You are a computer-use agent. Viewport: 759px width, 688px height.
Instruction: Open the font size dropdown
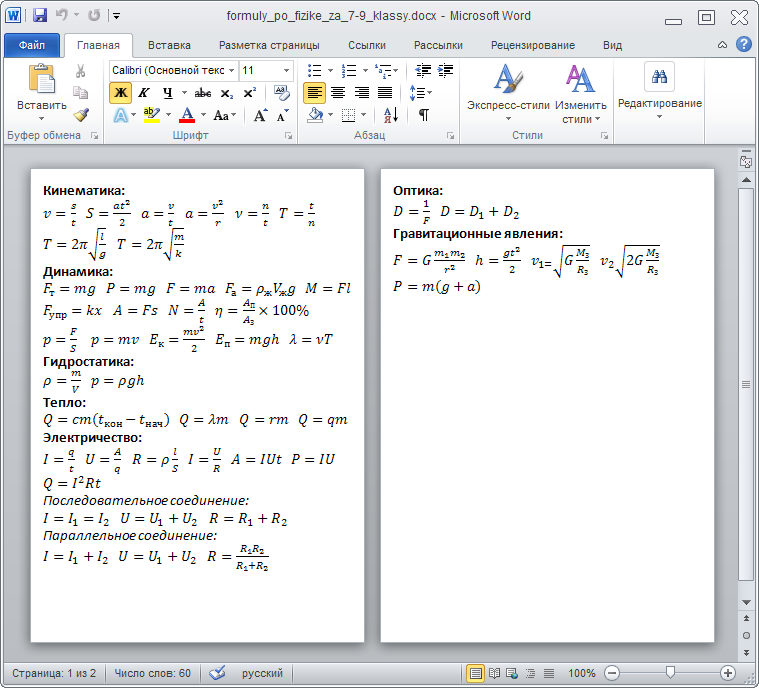coord(287,71)
